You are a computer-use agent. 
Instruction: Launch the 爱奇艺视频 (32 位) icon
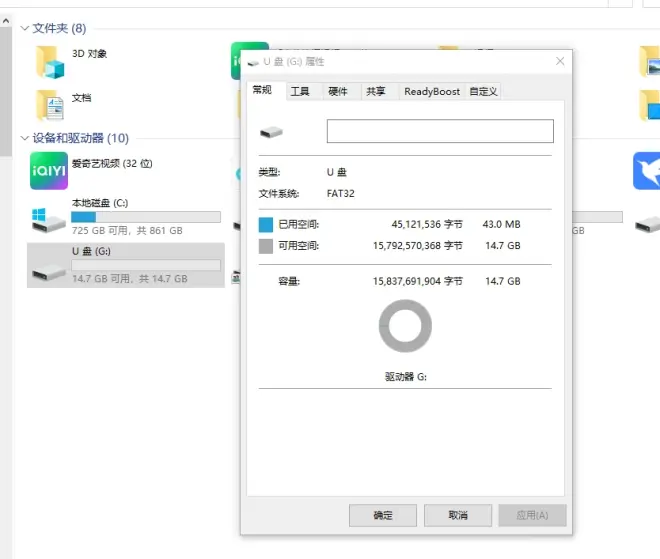pos(48,170)
